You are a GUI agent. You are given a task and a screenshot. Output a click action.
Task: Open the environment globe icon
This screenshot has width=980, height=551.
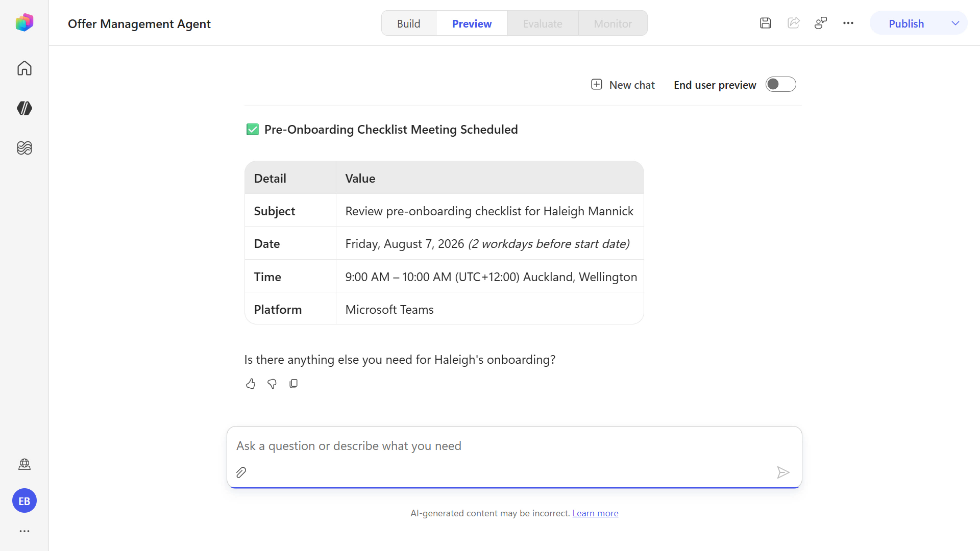[x=24, y=464]
